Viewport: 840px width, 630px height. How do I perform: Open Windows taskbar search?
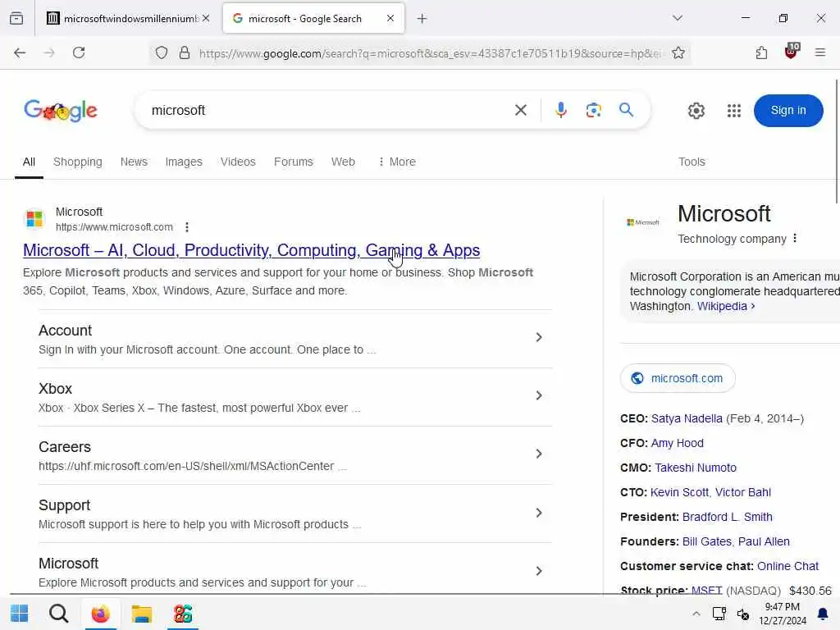(59, 614)
